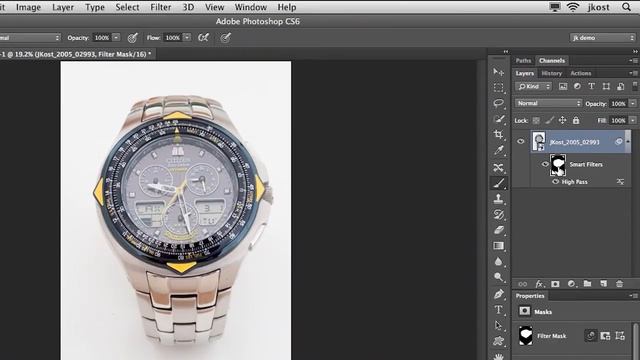
Task: Add a layer style with fx
Action: coord(539,284)
